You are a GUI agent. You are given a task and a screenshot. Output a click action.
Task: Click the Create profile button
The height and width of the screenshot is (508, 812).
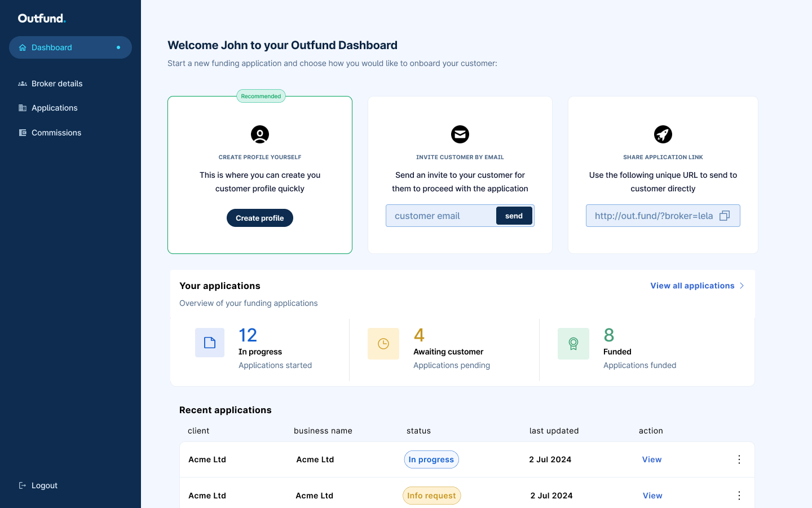tap(260, 218)
